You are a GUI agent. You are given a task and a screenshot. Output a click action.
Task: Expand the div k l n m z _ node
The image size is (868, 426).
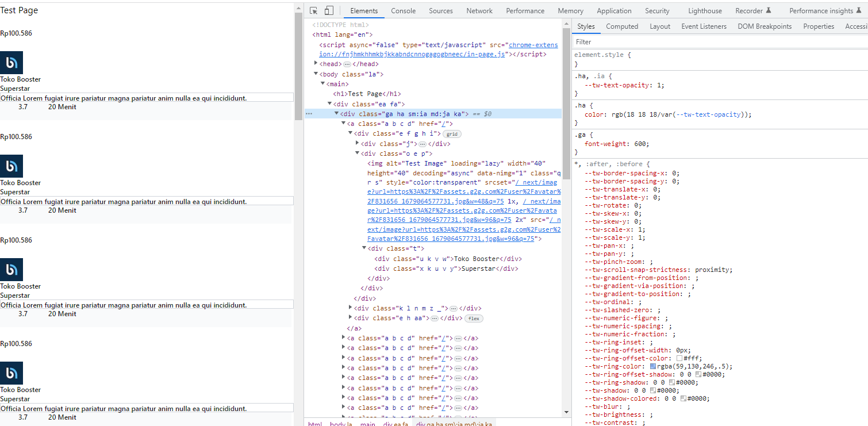[350, 308]
